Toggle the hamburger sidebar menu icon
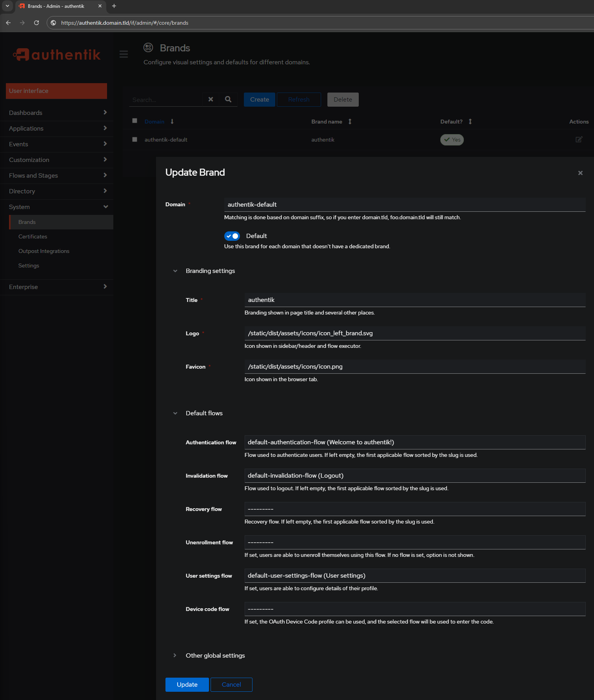This screenshot has width=594, height=700. tap(124, 55)
